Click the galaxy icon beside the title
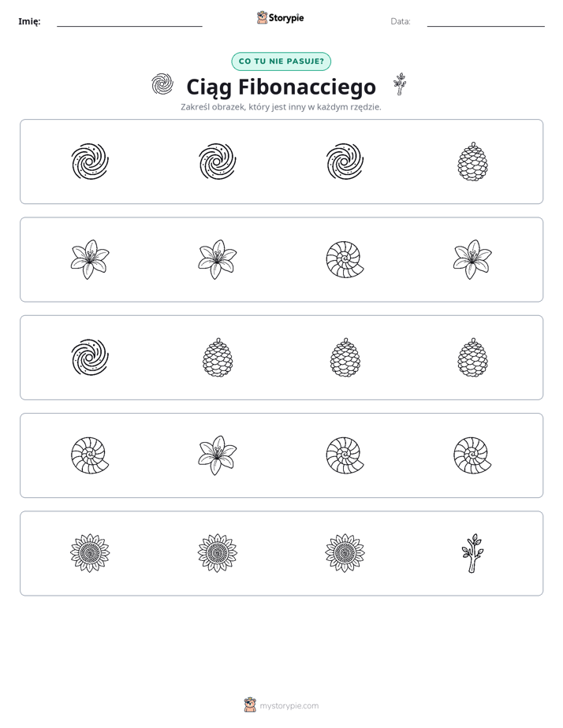 point(162,84)
